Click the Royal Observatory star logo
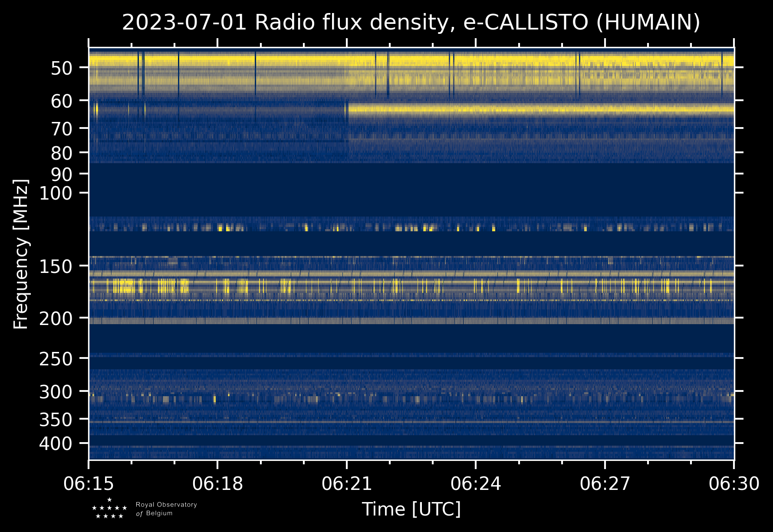Screen dimensions: 773x532 (x=109, y=509)
